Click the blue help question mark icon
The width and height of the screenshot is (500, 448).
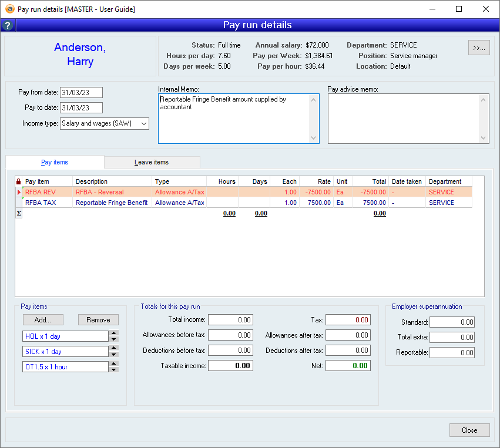click(8, 25)
